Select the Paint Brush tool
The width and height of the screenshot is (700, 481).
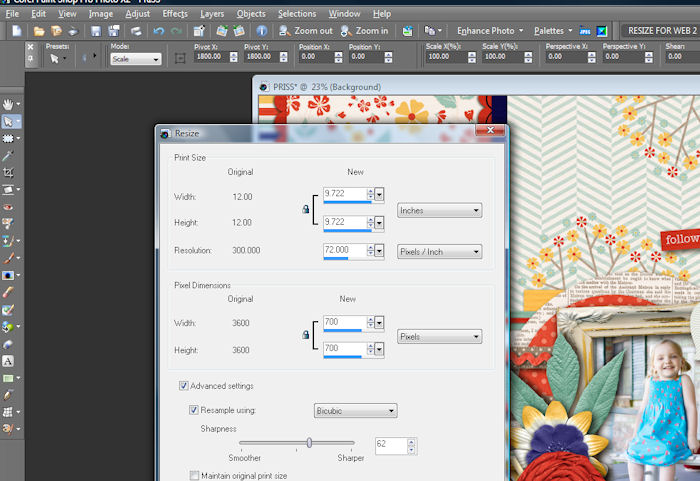pos(8,258)
